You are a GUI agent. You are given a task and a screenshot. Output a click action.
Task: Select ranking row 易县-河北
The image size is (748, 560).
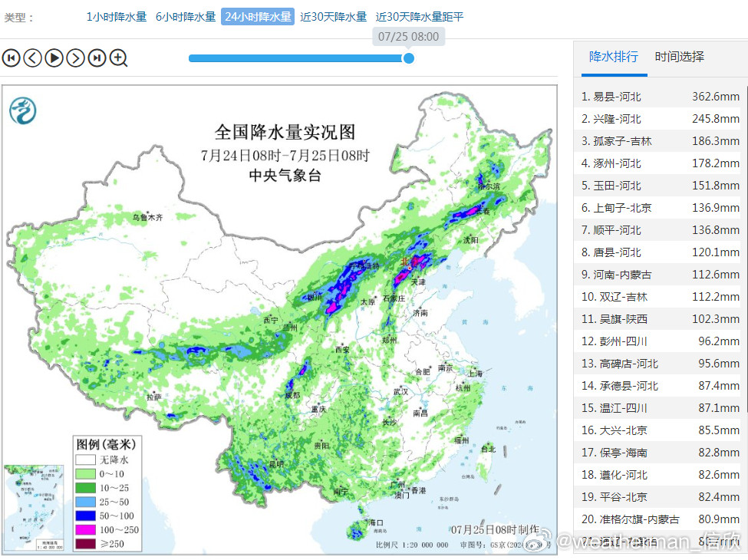pyautogui.click(x=658, y=97)
